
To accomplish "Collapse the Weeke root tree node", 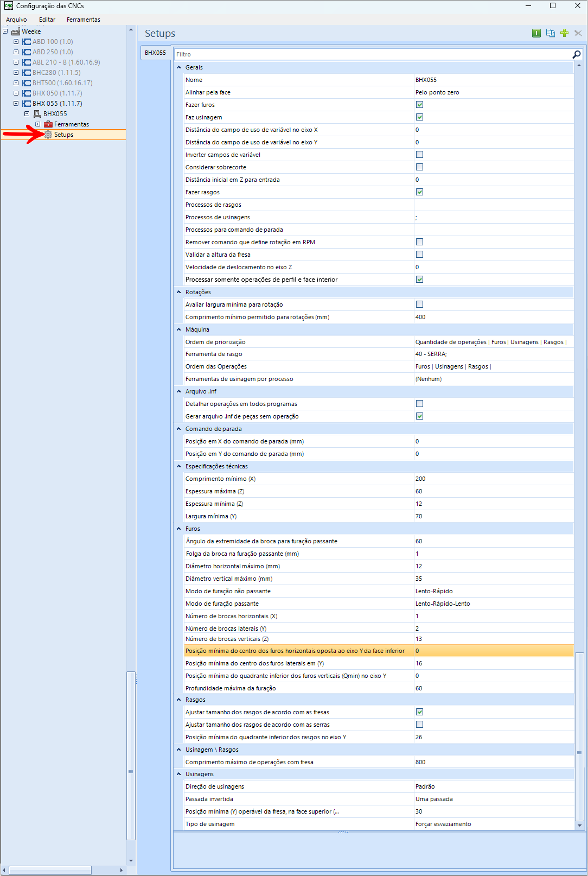I will tap(5, 31).
